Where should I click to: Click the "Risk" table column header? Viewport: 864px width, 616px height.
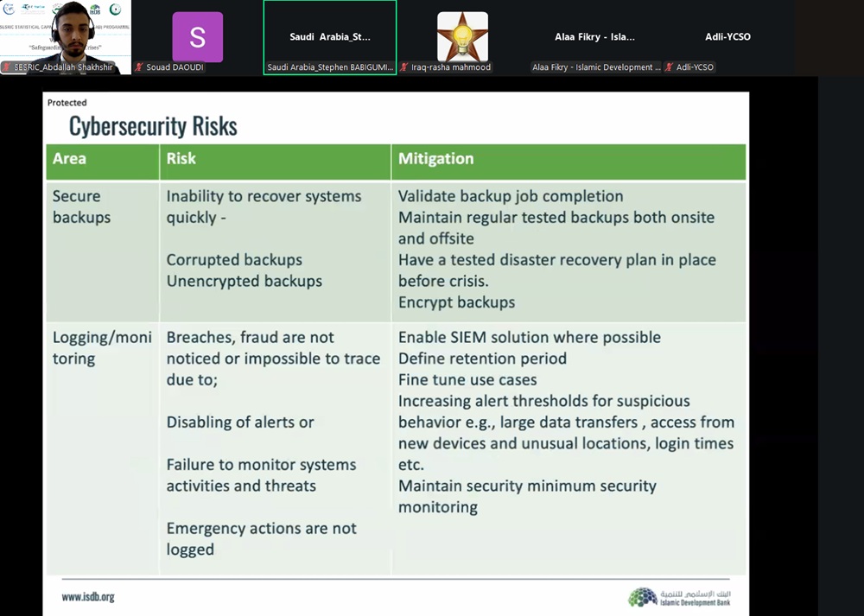tap(181, 159)
